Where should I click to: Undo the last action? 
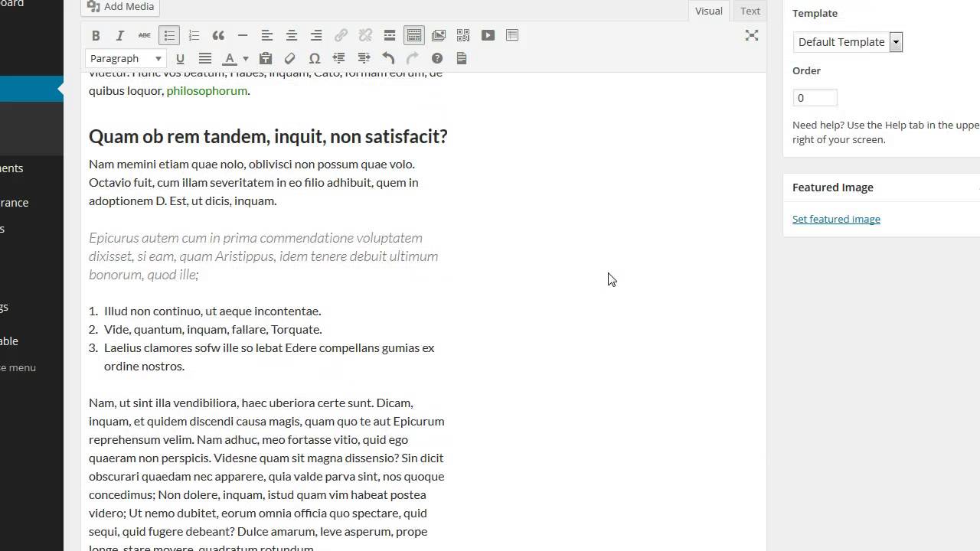click(388, 58)
